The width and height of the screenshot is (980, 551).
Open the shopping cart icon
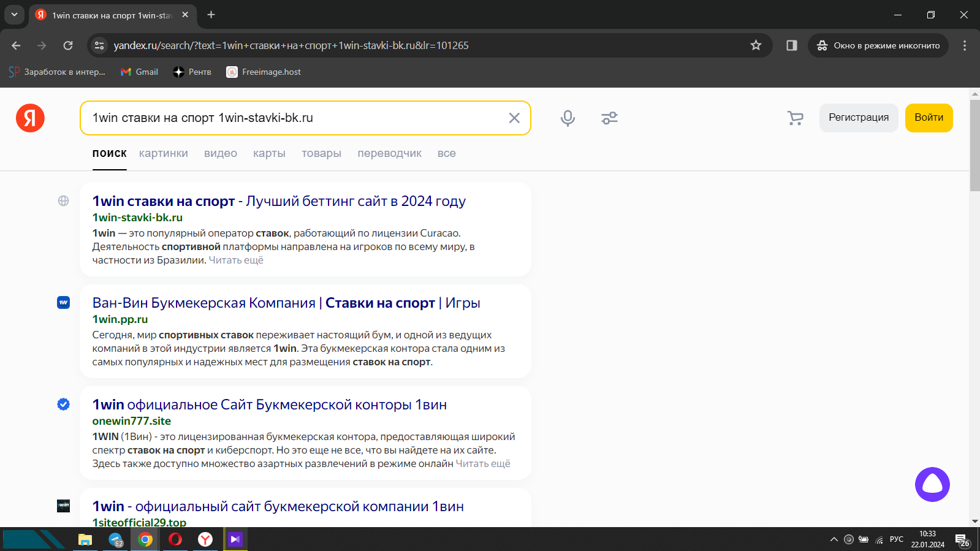pos(795,118)
